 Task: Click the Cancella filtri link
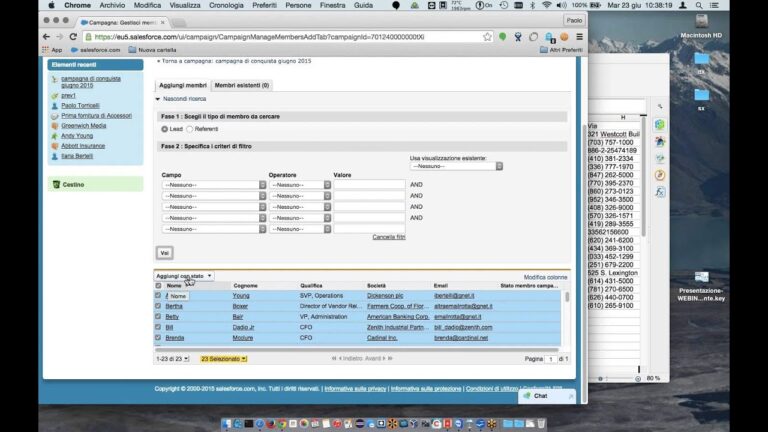[x=388, y=237]
